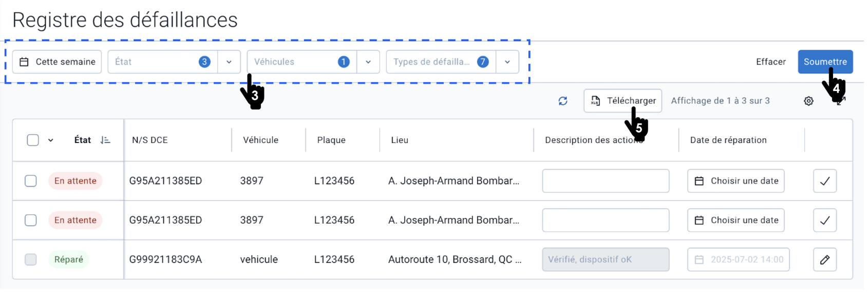
Task: Expand the État filter dropdown arrow
Action: [x=229, y=62]
